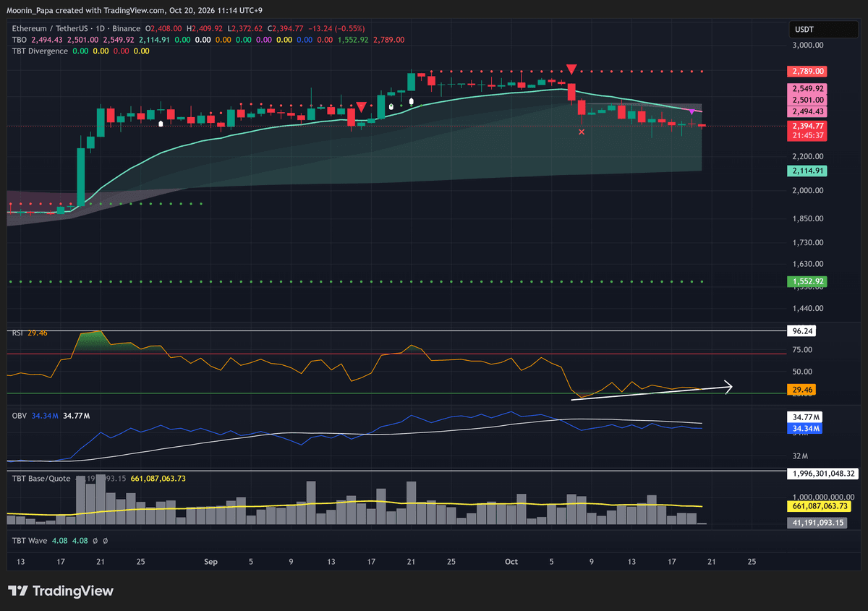This screenshot has height=611, width=868.
Task: Select the 2,494.43 price-axis label
Action: point(807,111)
